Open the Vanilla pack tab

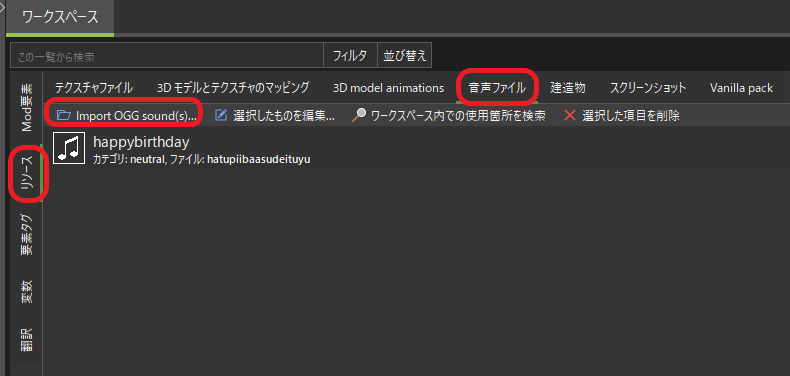tap(741, 88)
